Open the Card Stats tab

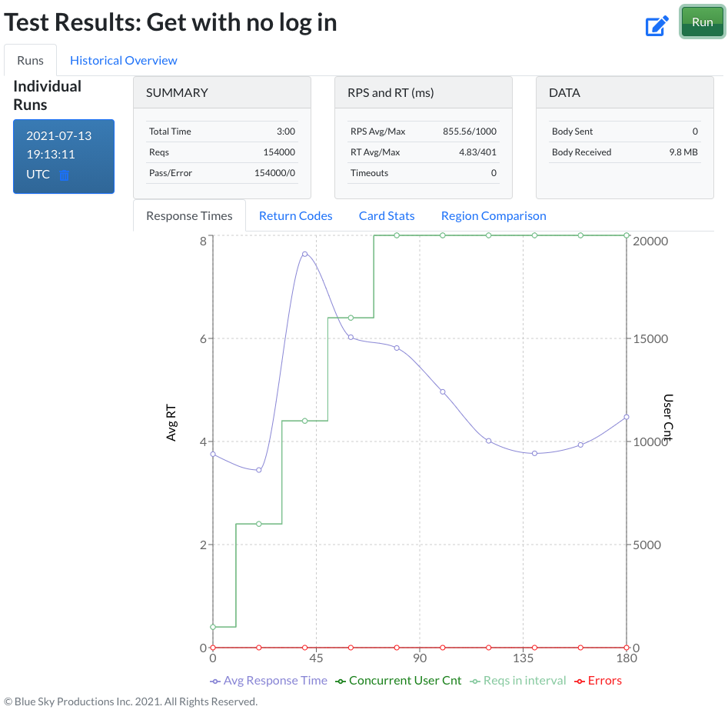tap(386, 216)
